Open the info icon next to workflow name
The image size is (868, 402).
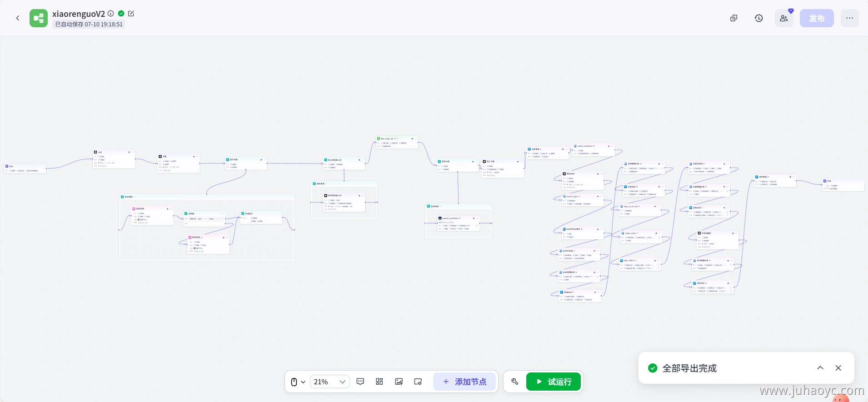point(111,14)
